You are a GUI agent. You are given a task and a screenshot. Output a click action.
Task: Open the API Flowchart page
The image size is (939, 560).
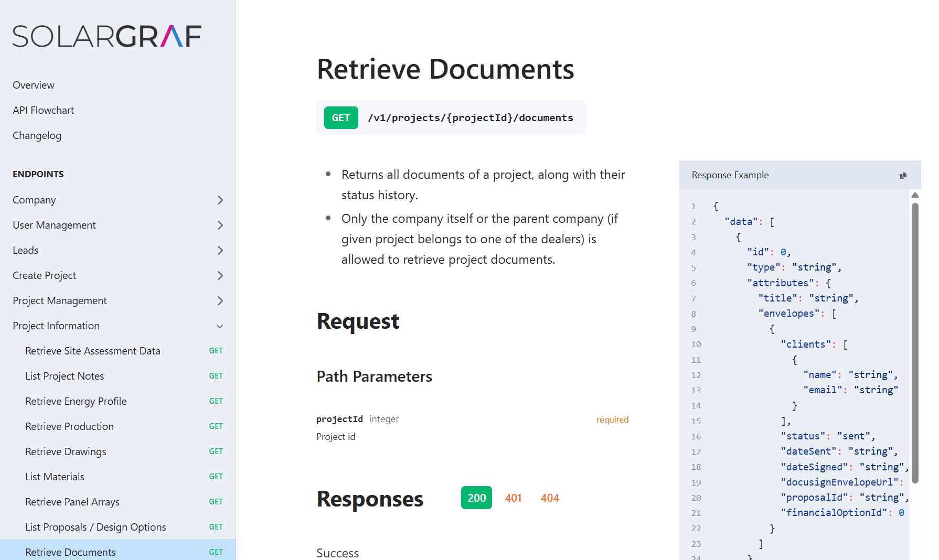click(44, 110)
